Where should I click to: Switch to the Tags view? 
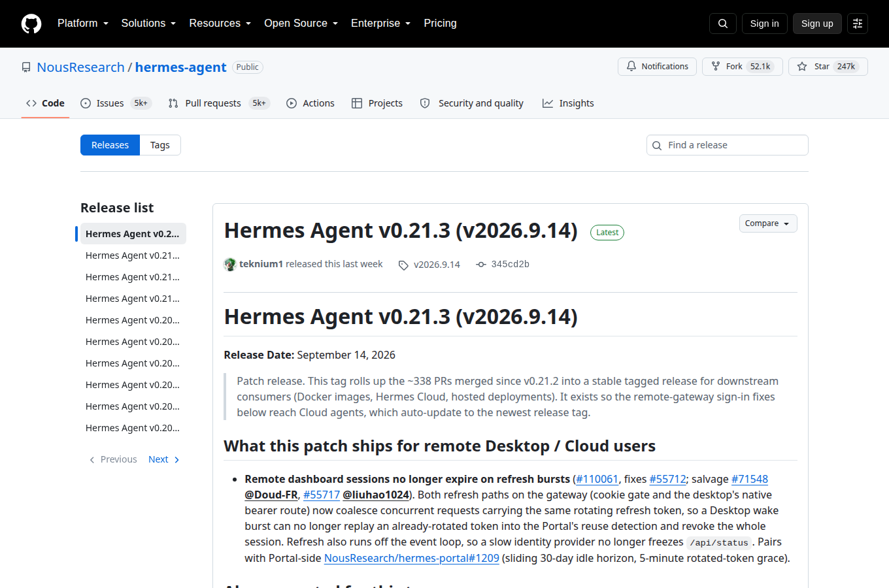click(x=160, y=145)
